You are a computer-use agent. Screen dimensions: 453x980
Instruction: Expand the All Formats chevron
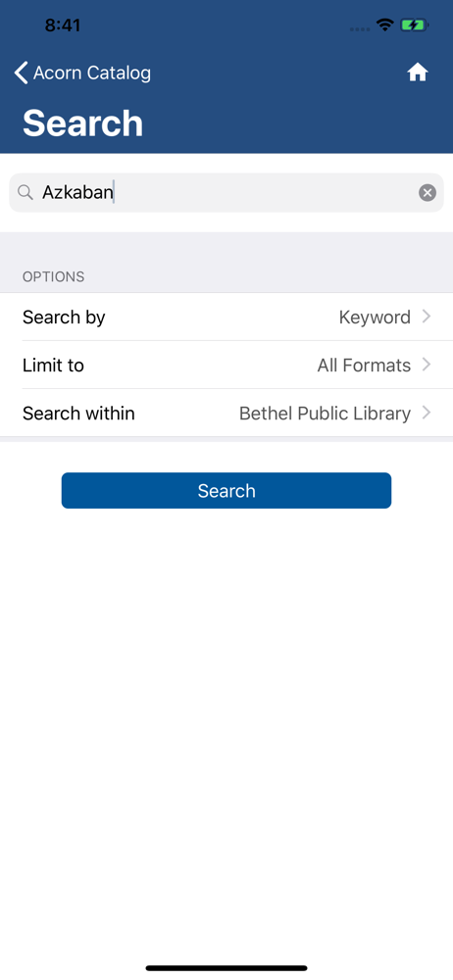point(427,365)
